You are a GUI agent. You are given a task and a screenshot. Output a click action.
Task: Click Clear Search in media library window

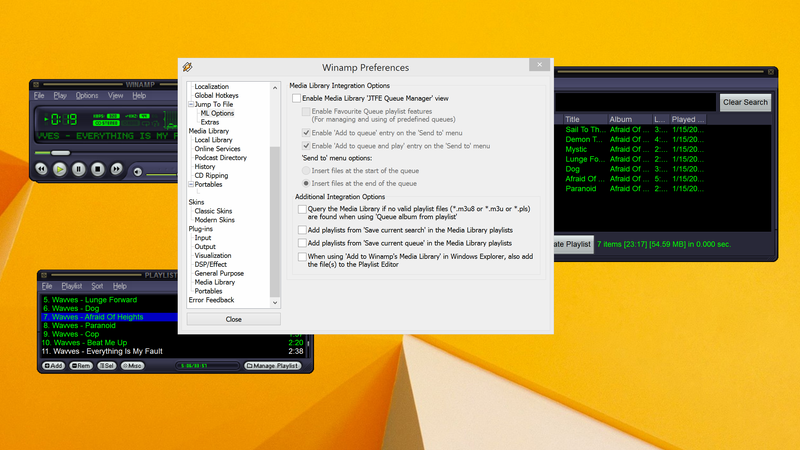click(745, 102)
